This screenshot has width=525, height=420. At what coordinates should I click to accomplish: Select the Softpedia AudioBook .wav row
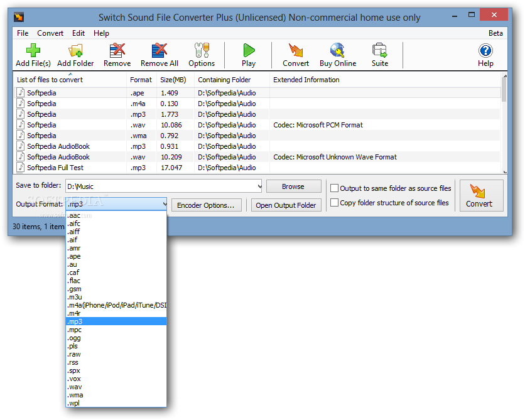coord(258,157)
